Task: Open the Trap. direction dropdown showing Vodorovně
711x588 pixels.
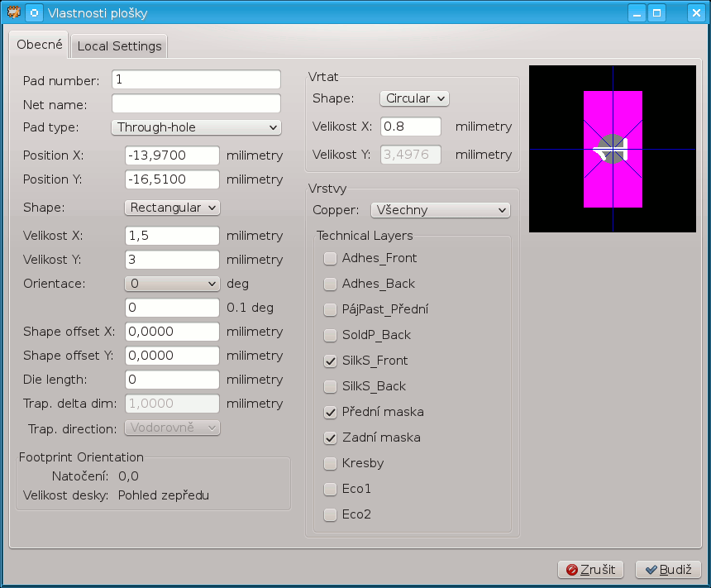Action: (172, 428)
